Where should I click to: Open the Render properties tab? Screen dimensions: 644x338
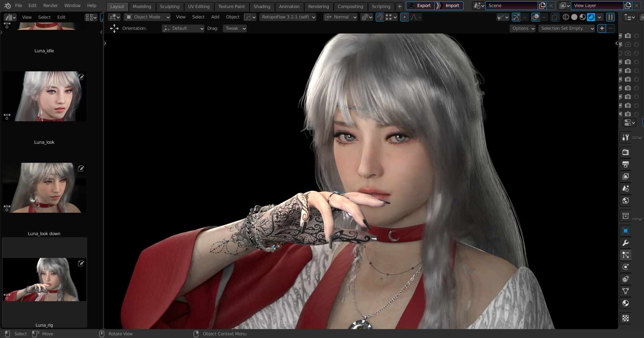(x=625, y=152)
